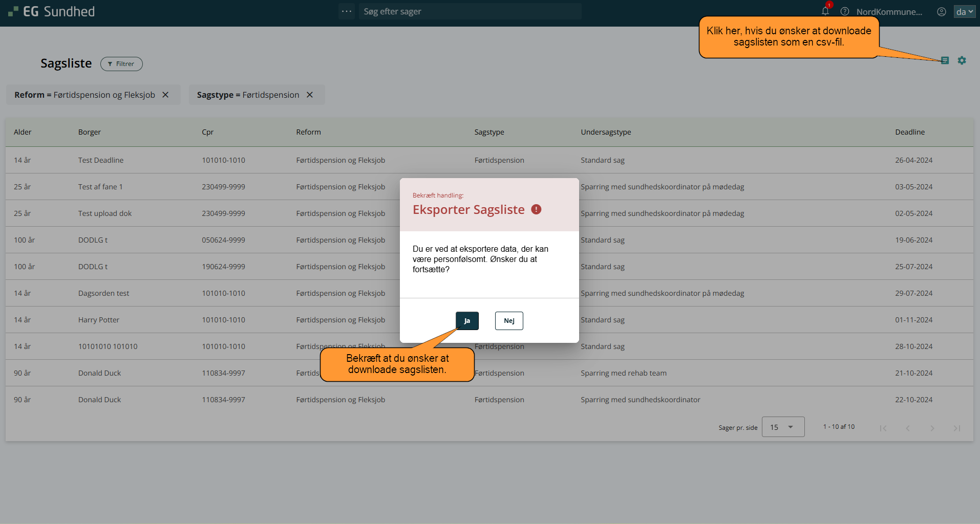Click deadline 21-10-2024 cell
The width and height of the screenshot is (980, 524).
(x=914, y=373)
